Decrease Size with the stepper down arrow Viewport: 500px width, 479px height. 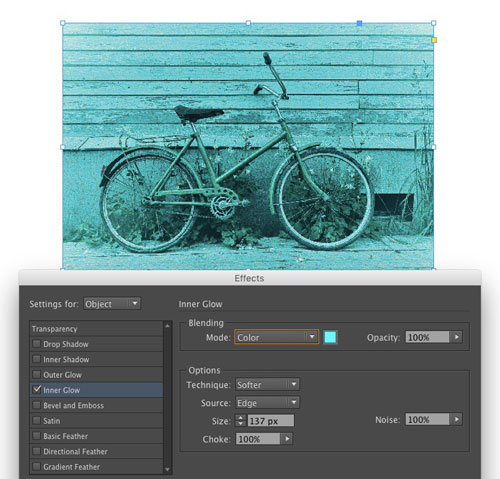[240, 423]
